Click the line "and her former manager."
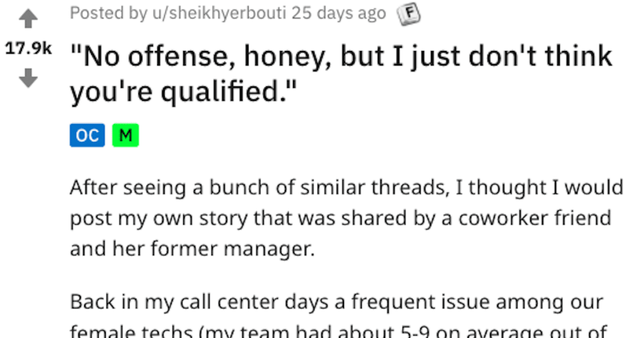644x338 pixels. [x=192, y=249]
